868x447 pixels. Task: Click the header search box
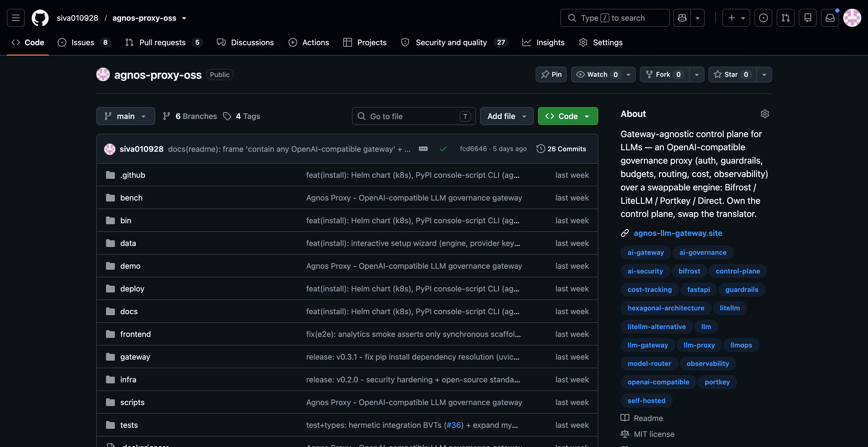point(615,18)
